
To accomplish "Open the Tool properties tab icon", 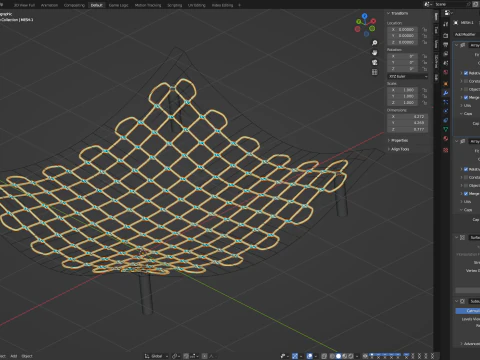I will click(x=446, y=24).
